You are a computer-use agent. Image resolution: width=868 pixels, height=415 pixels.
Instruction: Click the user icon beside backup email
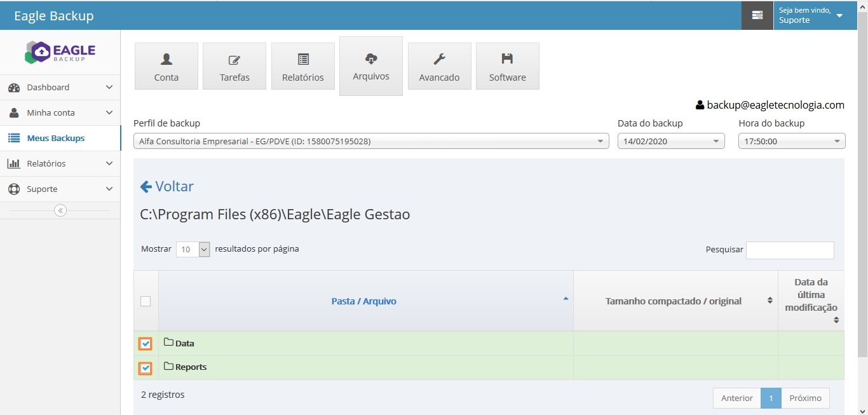pos(700,105)
